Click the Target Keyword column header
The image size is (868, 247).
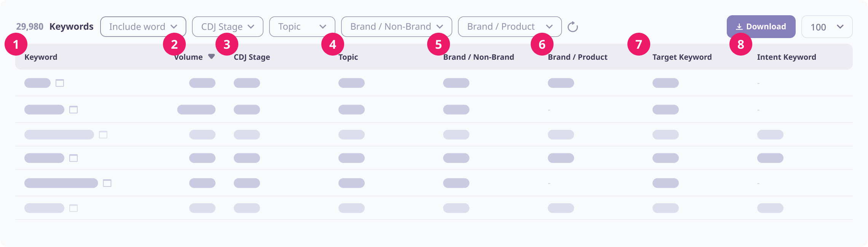coord(682,57)
